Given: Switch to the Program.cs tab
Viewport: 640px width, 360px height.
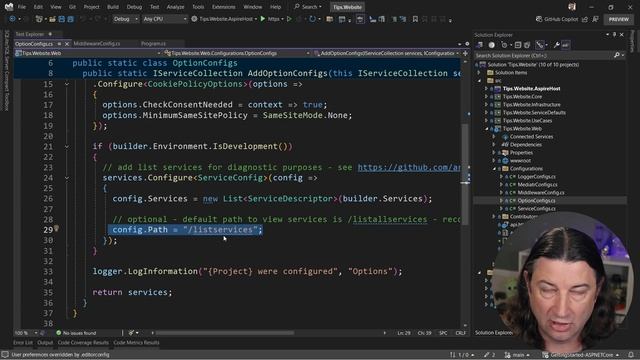Looking at the screenshot, I should [x=153, y=44].
